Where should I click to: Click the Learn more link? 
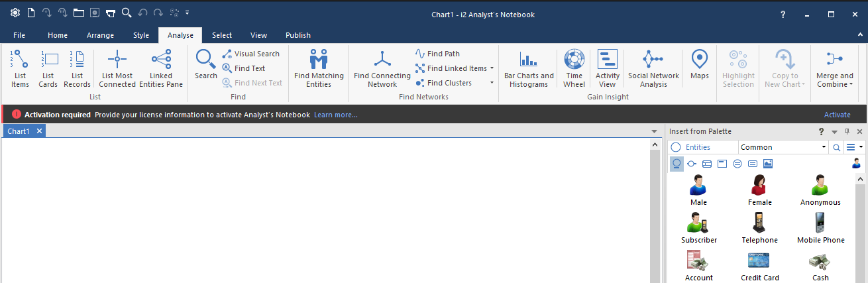coord(335,115)
